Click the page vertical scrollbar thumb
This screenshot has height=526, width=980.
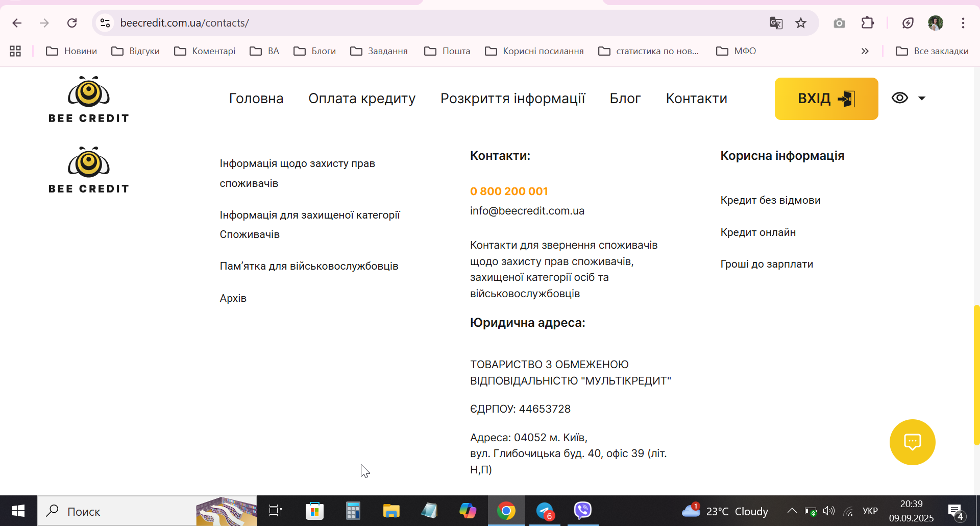click(x=976, y=375)
